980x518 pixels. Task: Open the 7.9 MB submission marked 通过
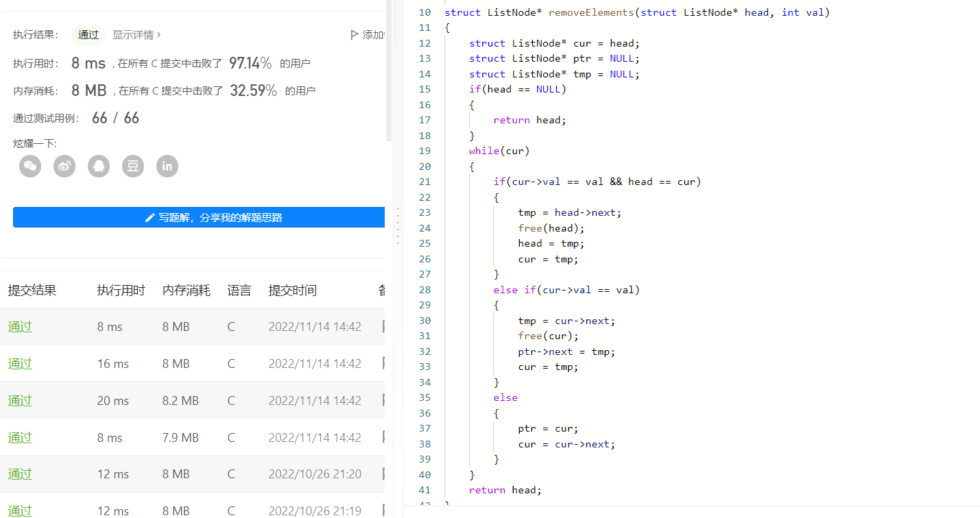(x=20, y=438)
